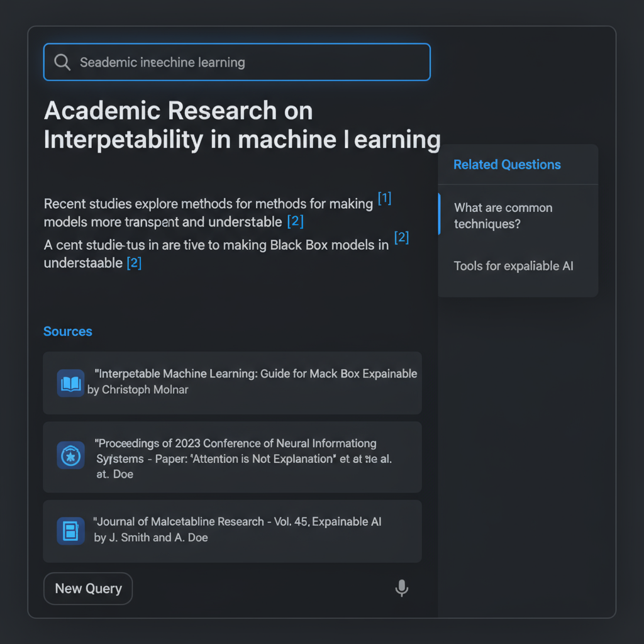This screenshot has height=644, width=644.
Task: Click the journal document icon for Smith and Doe
Action: point(70,531)
